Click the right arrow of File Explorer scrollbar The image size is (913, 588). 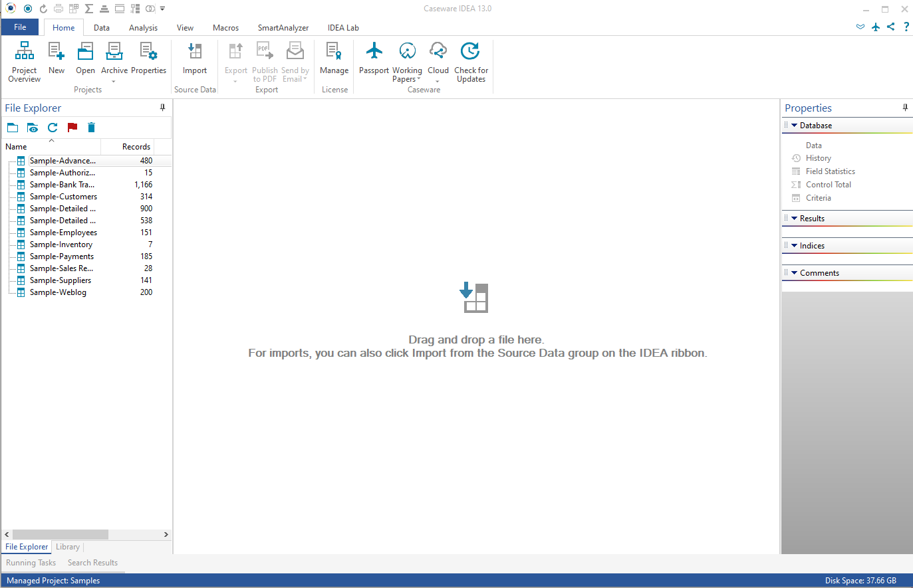pos(166,534)
